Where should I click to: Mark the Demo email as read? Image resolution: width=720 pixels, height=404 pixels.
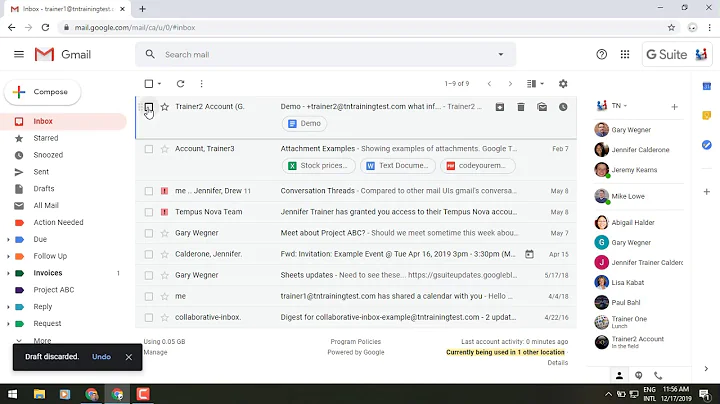pyautogui.click(x=542, y=107)
